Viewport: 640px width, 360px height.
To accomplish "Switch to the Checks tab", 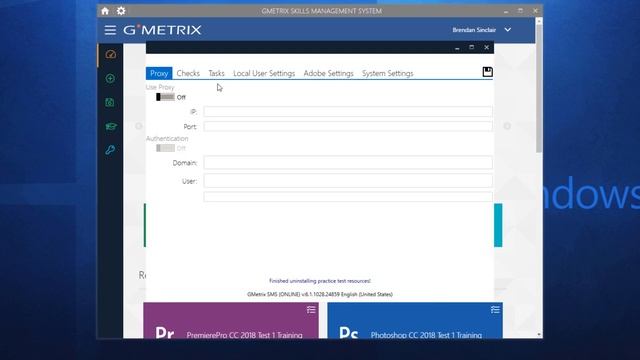I will (x=188, y=73).
